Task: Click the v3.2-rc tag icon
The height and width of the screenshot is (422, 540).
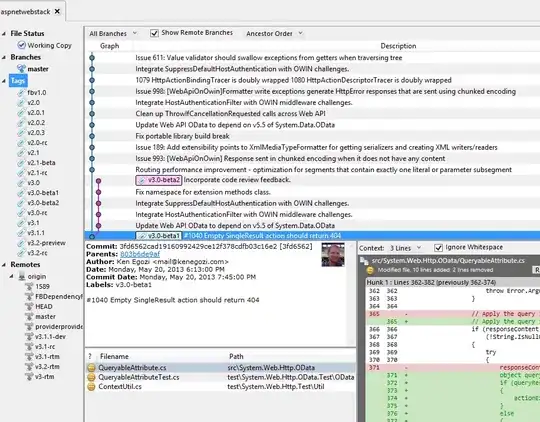Action: point(21,253)
